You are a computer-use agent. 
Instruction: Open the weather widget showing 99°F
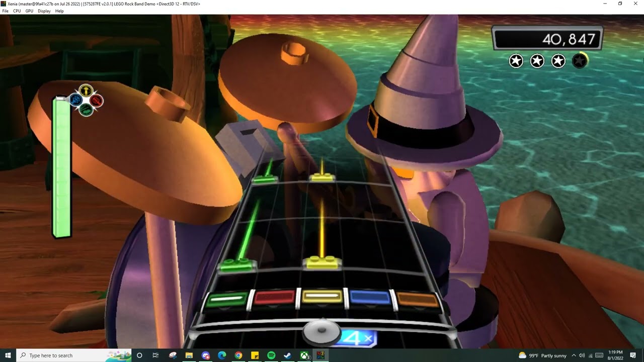[x=542, y=355]
